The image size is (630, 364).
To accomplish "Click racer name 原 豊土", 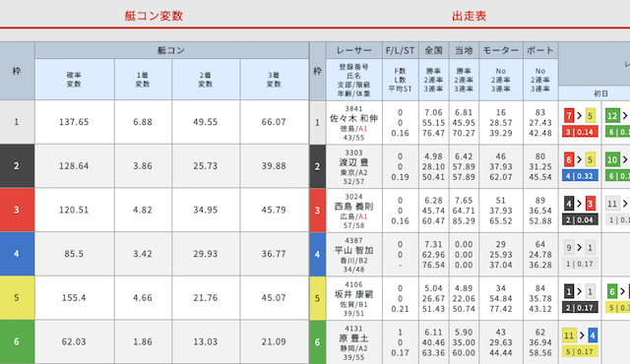I will tap(353, 338).
